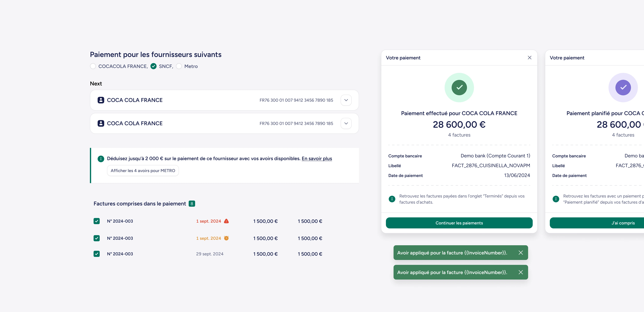This screenshot has width=644, height=312.
Task: Click the green success checkmark icon
Action: (x=459, y=87)
